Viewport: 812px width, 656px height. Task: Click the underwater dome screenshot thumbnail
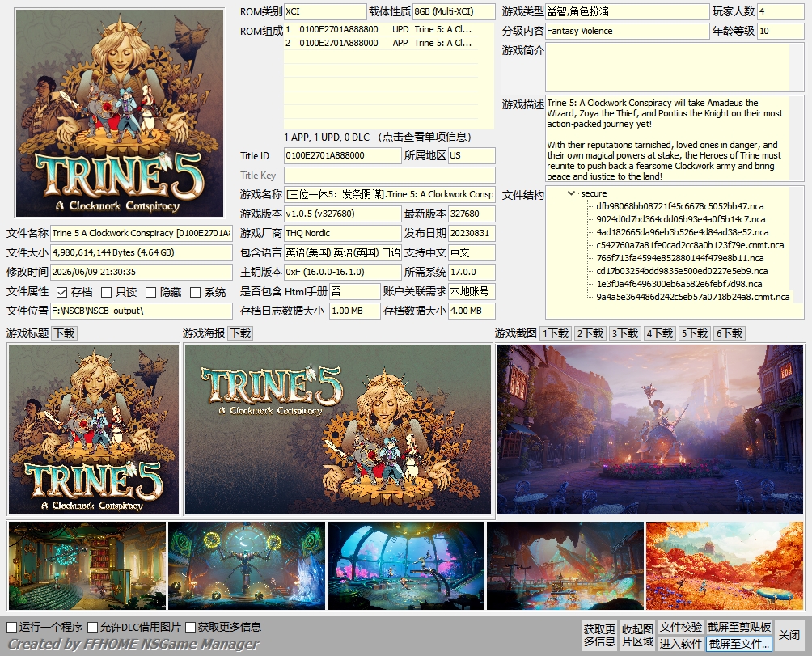pyautogui.click(x=406, y=565)
